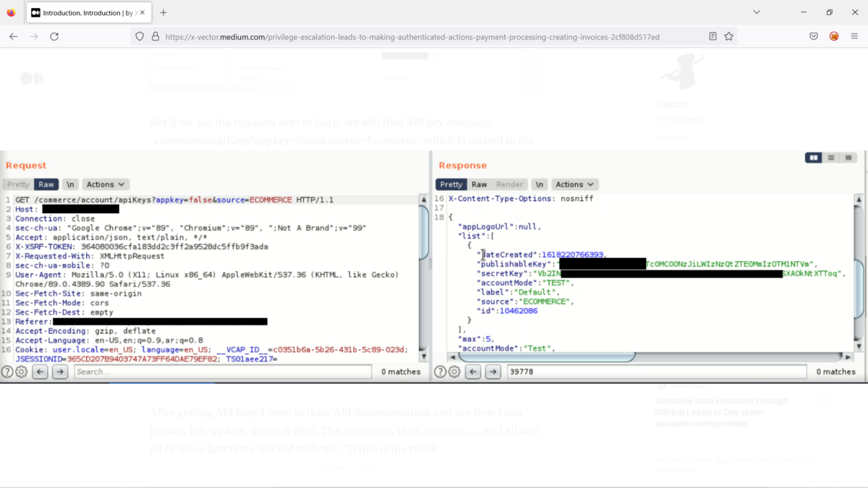
Task: Click the browser URL address bar
Action: click(x=434, y=36)
